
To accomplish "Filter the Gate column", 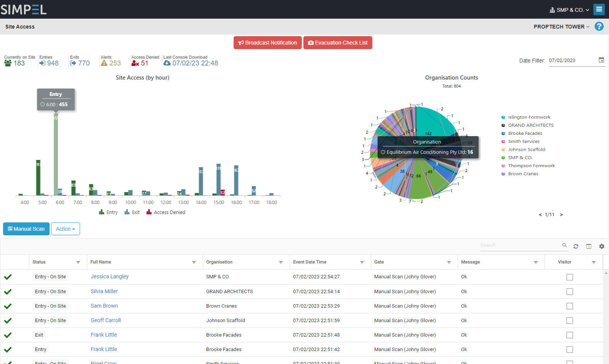I will 449,262.
